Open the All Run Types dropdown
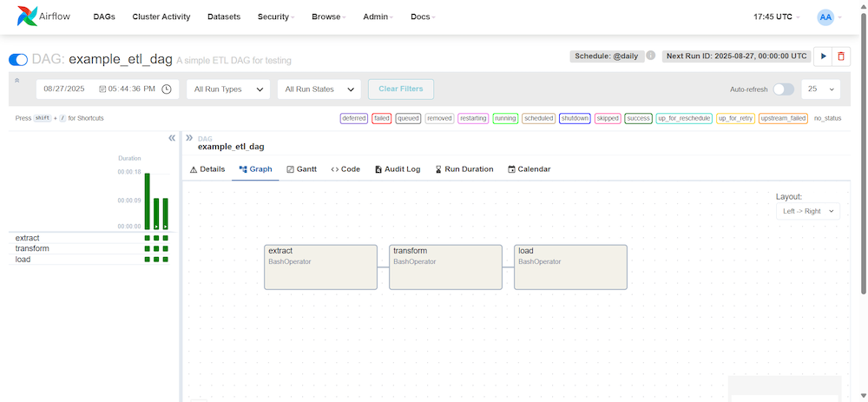 pyautogui.click(x=228, y=89)
